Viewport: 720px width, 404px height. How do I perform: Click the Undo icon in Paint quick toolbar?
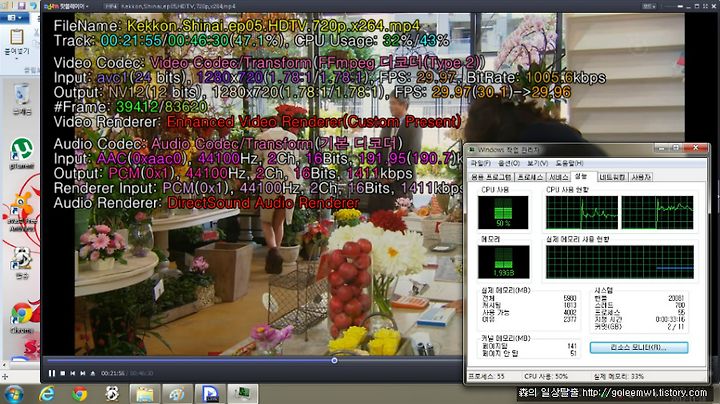click(34, 6)
